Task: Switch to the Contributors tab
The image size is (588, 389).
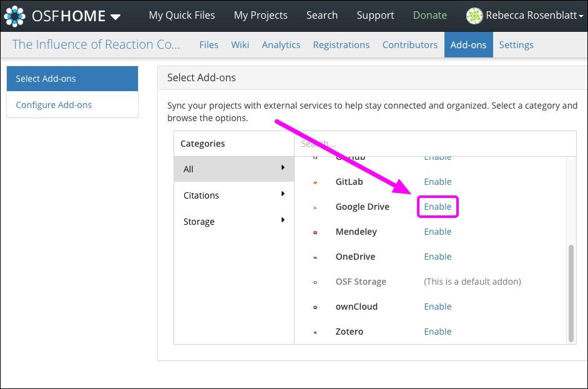Action: click(x=409, y=44)
